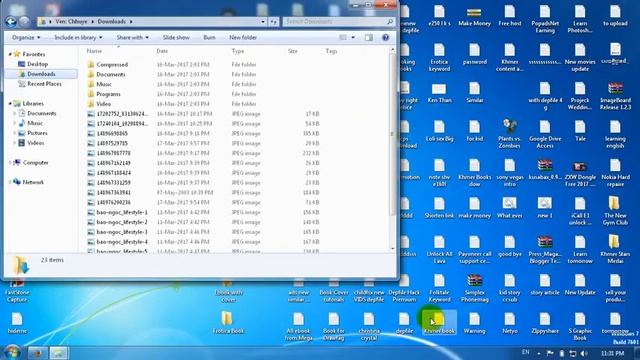Image resolution: width=640 pixels, height=360 pixels.
Task: Select Erotica Book desktop folder
Action: coord(228,322)
